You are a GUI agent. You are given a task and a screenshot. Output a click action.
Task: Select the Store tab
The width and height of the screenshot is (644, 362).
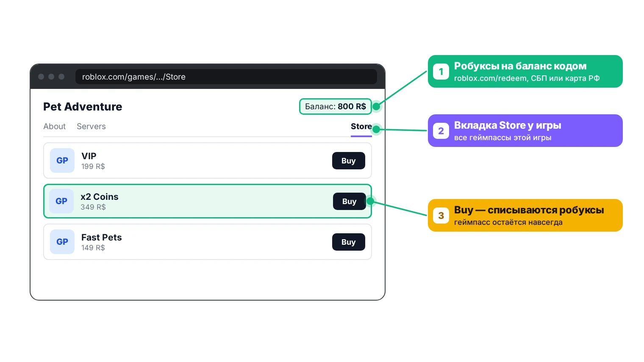[x=361, y=126]
